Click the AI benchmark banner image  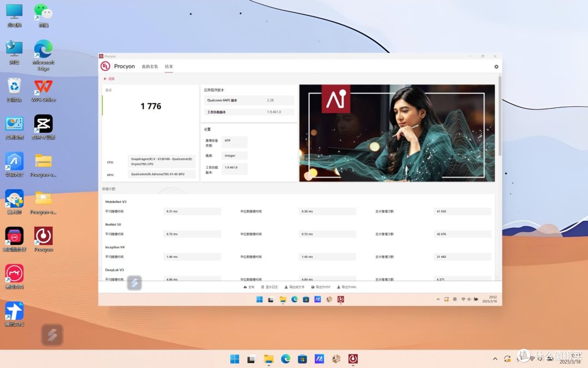397,133
